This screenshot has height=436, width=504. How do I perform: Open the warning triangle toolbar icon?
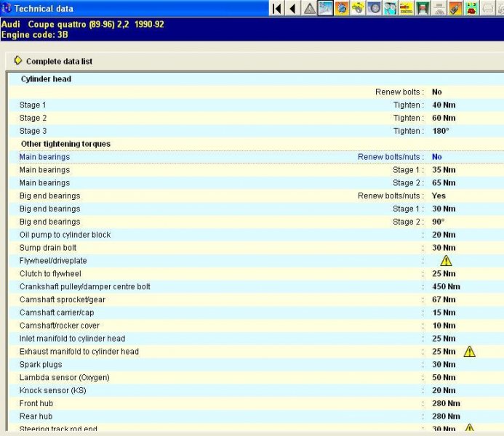tap(310, 9)
